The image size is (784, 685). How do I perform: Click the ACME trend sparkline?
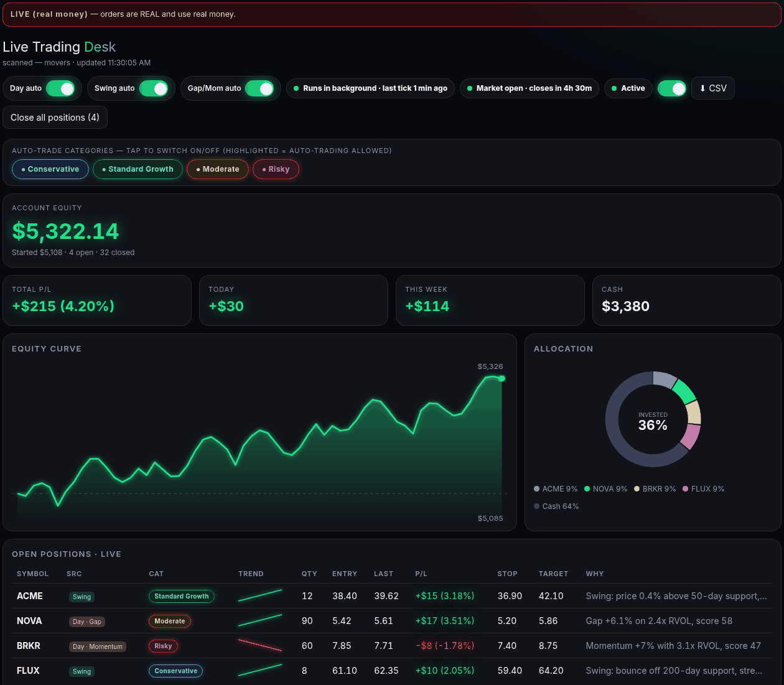260,596
